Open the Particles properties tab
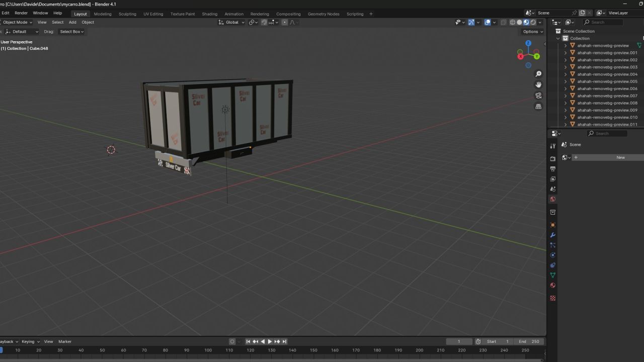The image size is (644, 362). point(553,245)
